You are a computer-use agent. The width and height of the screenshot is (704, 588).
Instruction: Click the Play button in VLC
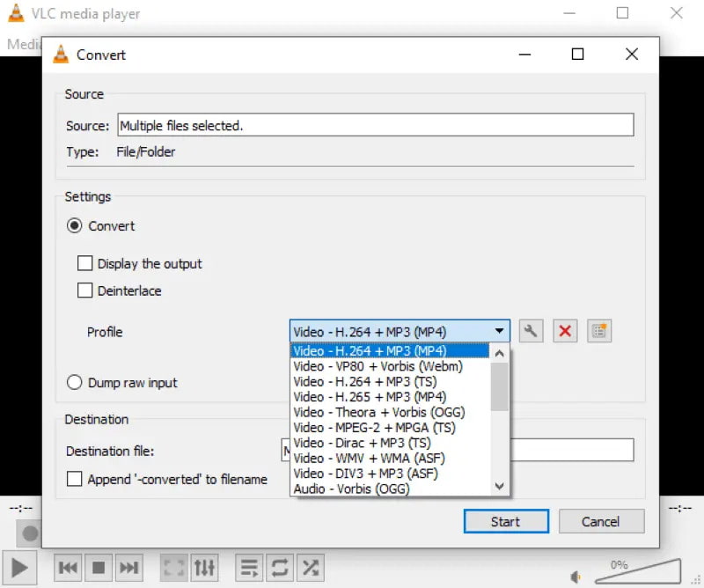[x=19, y=569]
